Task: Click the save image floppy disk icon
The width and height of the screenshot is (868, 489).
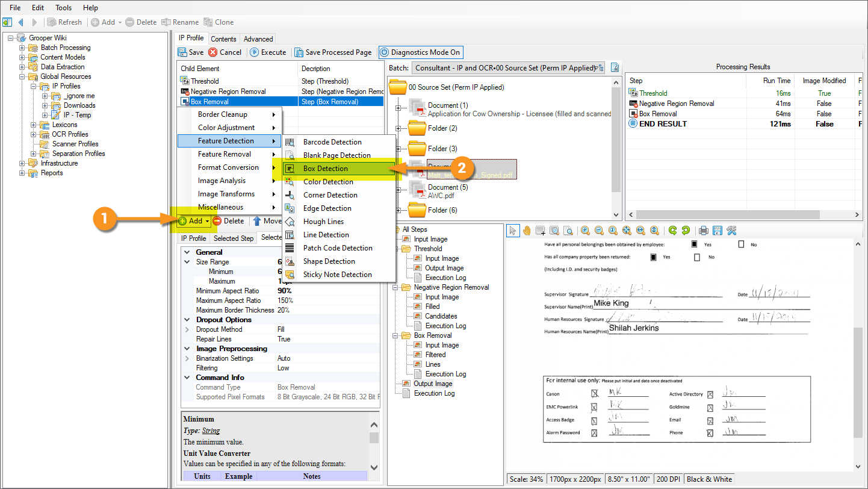Action: coord(717,231)
